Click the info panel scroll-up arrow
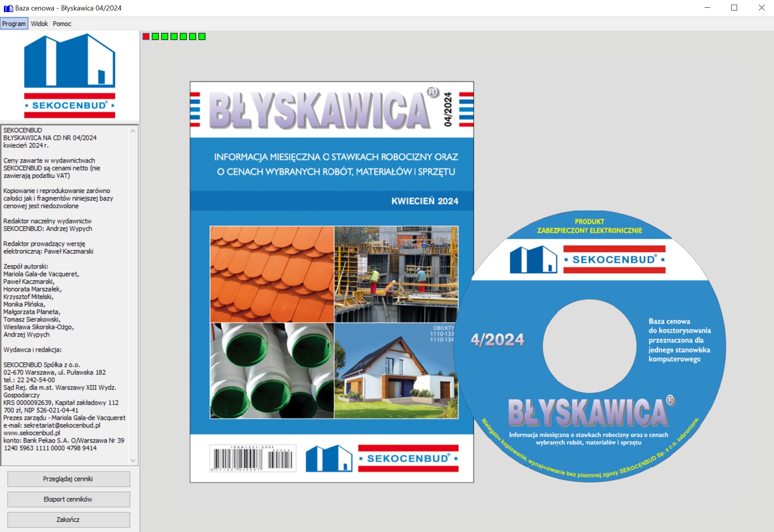Viewport: 774px width, 532px height. pyautogui.click(x=133, y=131)
